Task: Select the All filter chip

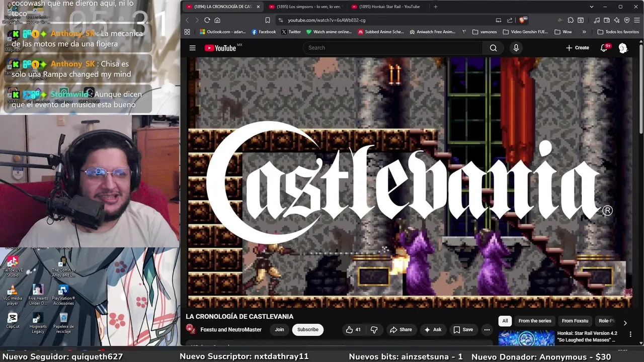Action: coord(505,321)
